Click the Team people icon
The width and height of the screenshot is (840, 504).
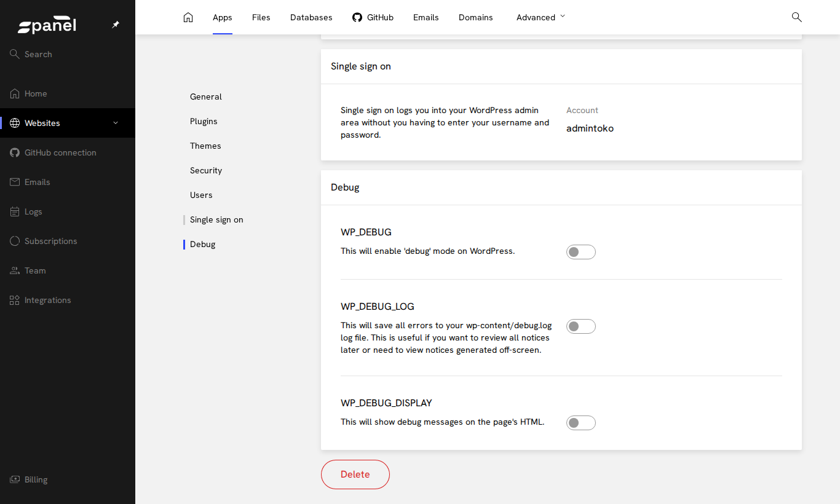(x=15, y=270)
